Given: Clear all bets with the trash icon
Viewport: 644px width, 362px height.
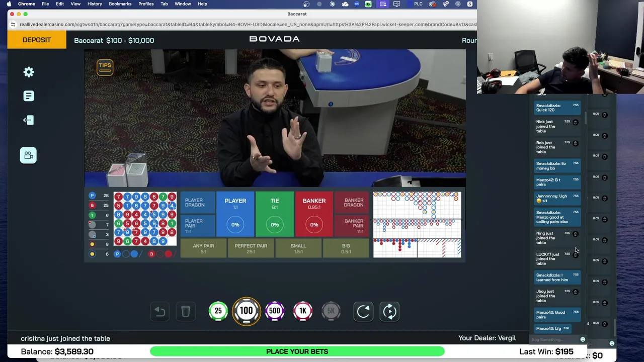Looking at the screenshot, I should click(x=186, y=312).
